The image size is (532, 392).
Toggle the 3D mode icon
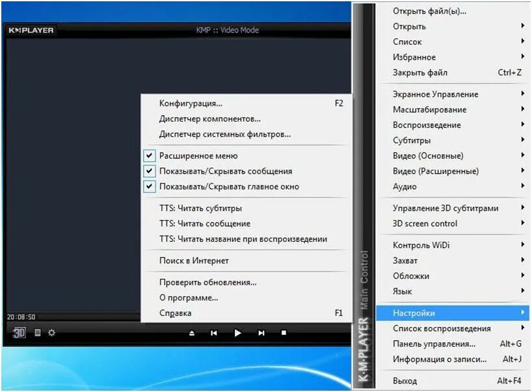tap(19, 333)
